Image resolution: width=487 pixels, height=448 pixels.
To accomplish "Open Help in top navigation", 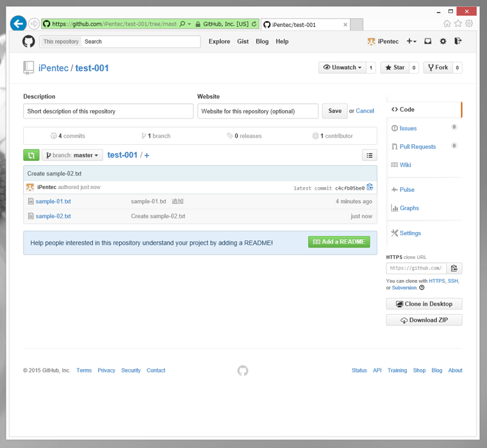I will point(282,41).
